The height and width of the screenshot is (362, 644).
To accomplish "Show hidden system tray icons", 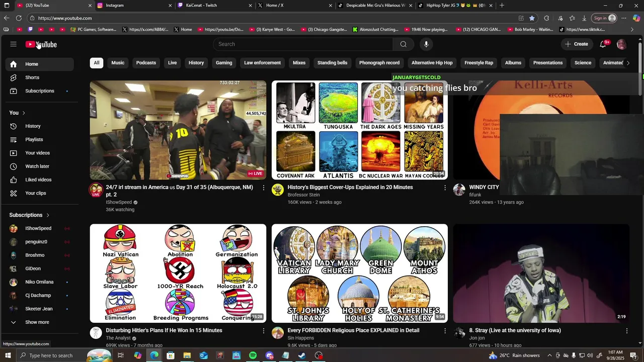I will [550, 355].
